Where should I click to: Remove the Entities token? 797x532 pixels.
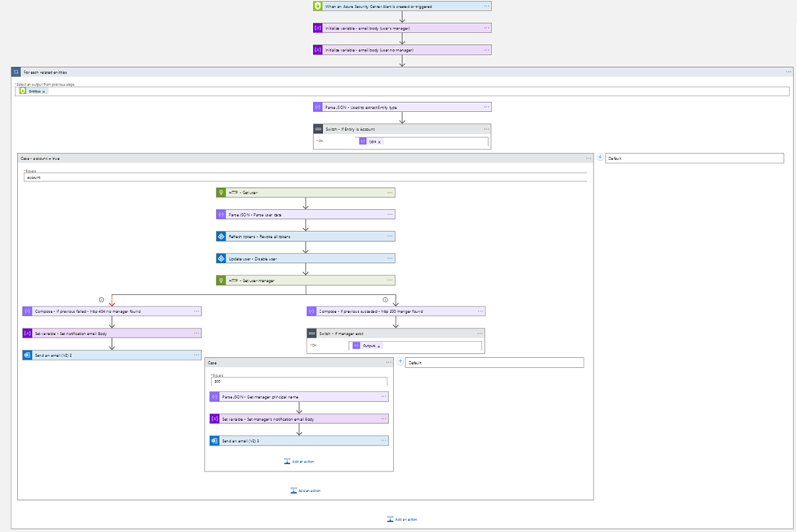tap(43, 92)
